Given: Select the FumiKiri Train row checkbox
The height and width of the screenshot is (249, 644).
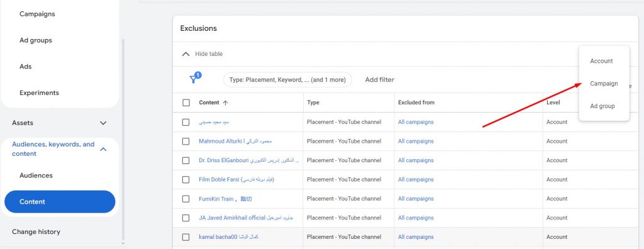Looking at the screenshot, I should [x=186, y=199].
